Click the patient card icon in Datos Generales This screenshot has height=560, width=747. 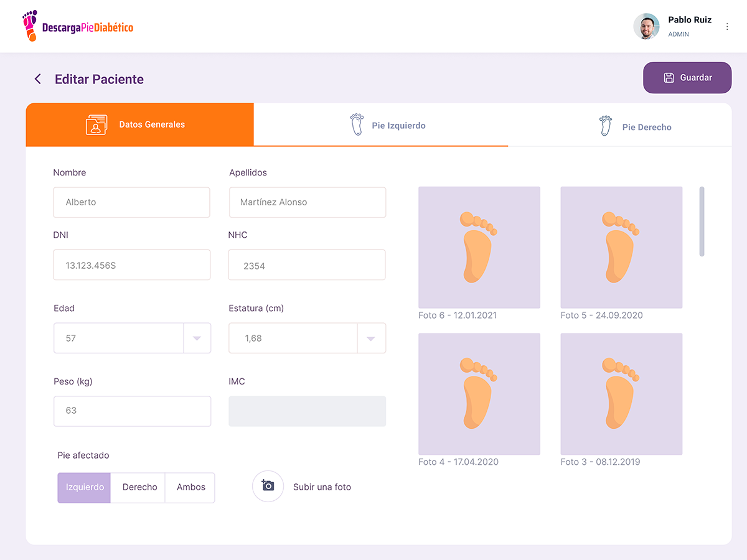(x=96, y=124)
